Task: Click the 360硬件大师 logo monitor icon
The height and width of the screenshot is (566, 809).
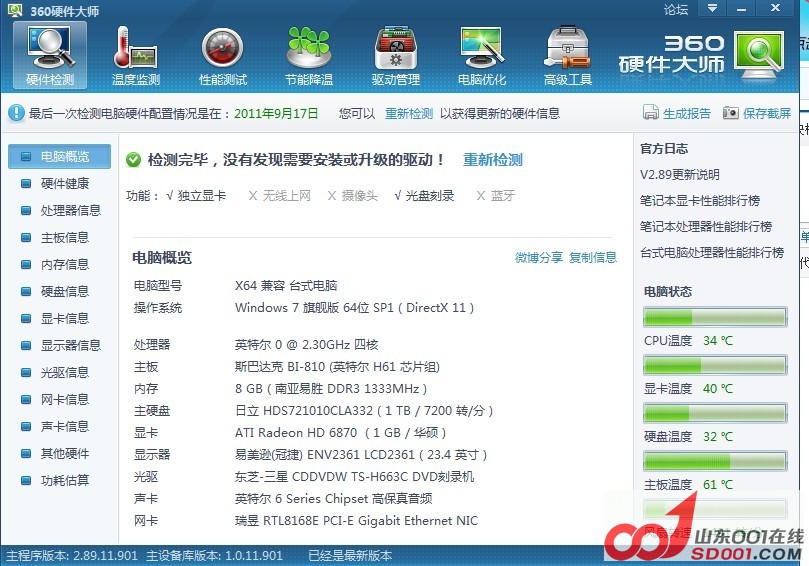Action: tap(759, 60)
